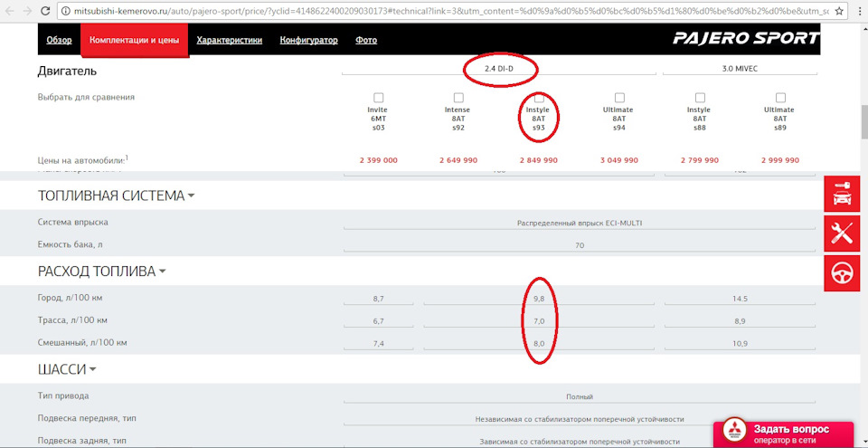Click the Выбрать для сравнения label
This screenshot has width=868, height=448.
(x=86, y=97)
